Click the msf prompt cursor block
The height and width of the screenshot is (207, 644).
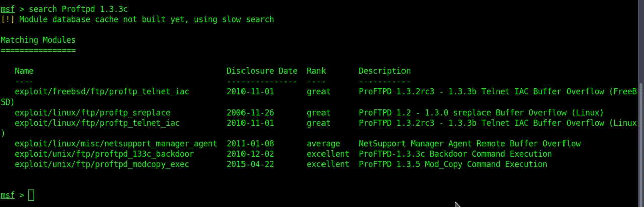pos(31,195)
